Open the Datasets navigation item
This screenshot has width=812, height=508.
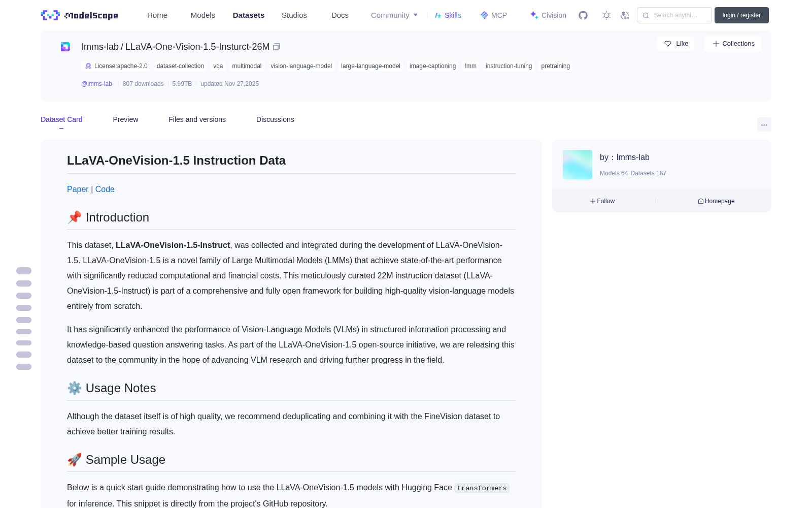(x=249, y=15)
